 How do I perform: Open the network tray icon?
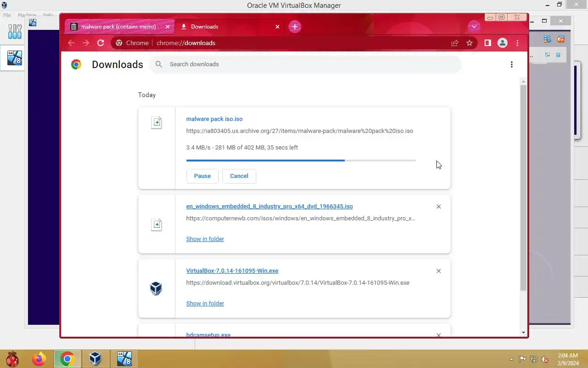[534, 359]
